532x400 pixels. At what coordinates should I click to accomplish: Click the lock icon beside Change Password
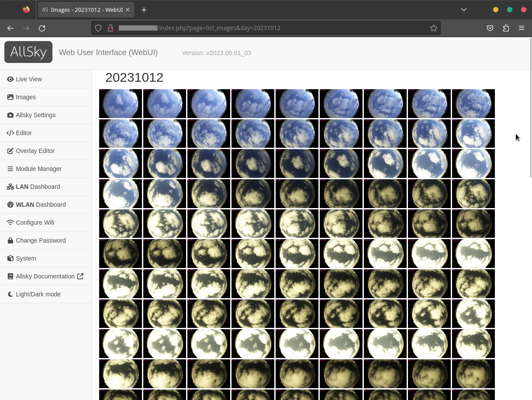tap(10, 240)
